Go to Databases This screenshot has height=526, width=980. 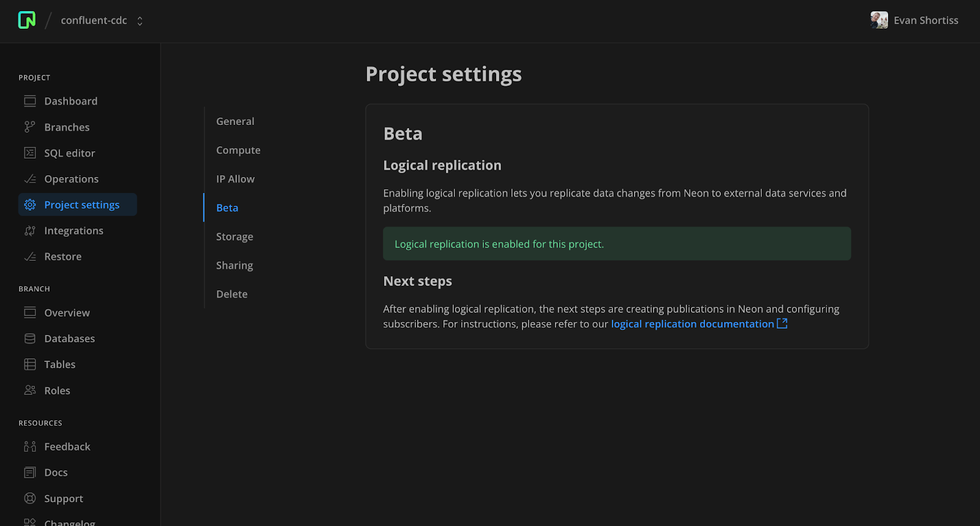pos(69,339)
